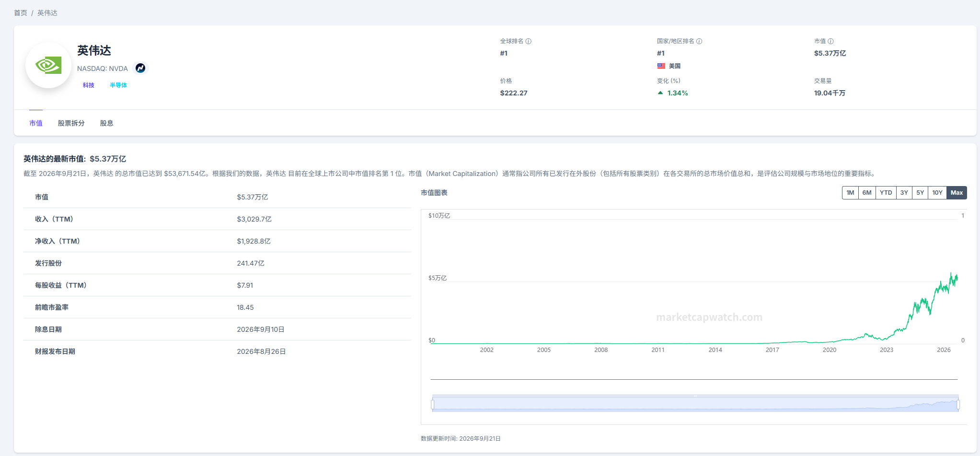Viewport: 980px width, 456px height.
Task: Click the green market cap line peak
Action: 951,274
